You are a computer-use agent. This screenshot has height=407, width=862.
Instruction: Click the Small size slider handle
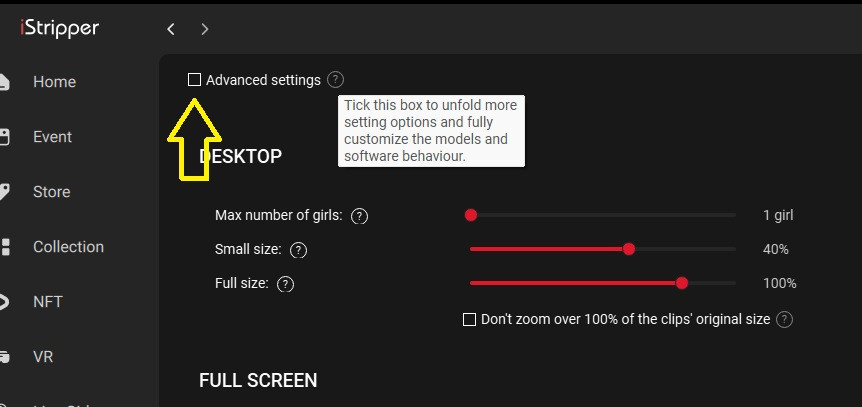click(x=629, y=249)
